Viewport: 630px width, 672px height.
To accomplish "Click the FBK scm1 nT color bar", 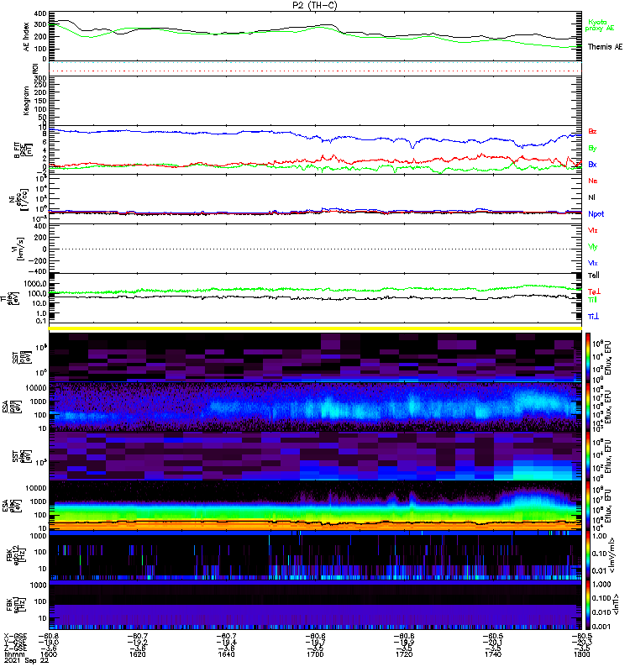I will (x=588, y=605).
